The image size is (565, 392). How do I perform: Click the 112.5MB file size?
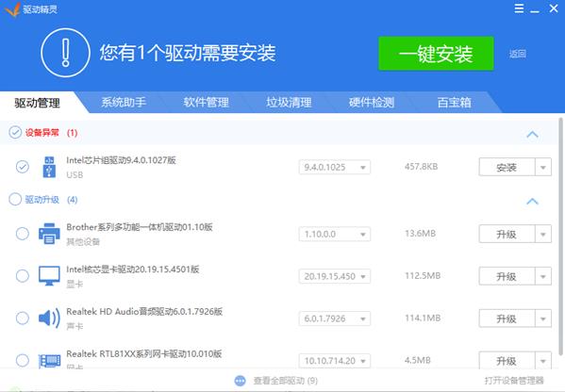(x=423, y=276)
